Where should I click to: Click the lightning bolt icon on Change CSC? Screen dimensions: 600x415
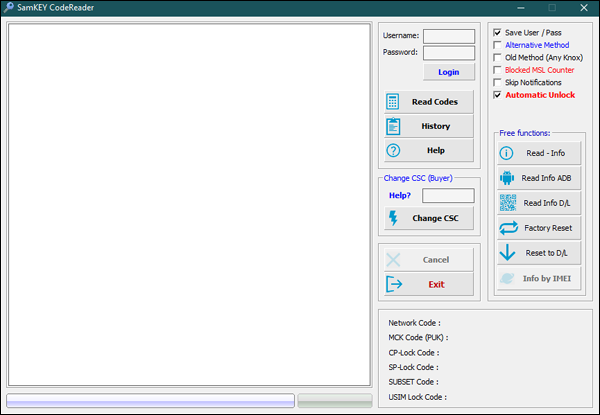point(393,218)
